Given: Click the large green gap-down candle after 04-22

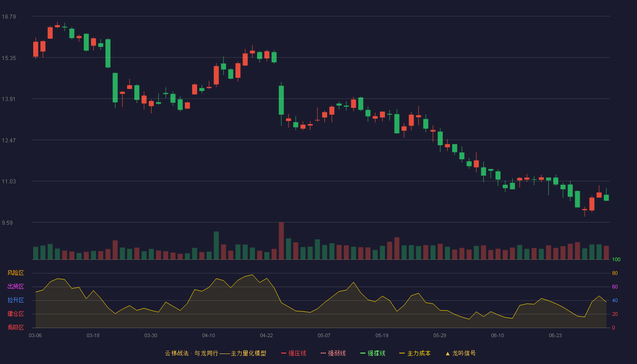Looking at the screenshot, I should [281, 100].
